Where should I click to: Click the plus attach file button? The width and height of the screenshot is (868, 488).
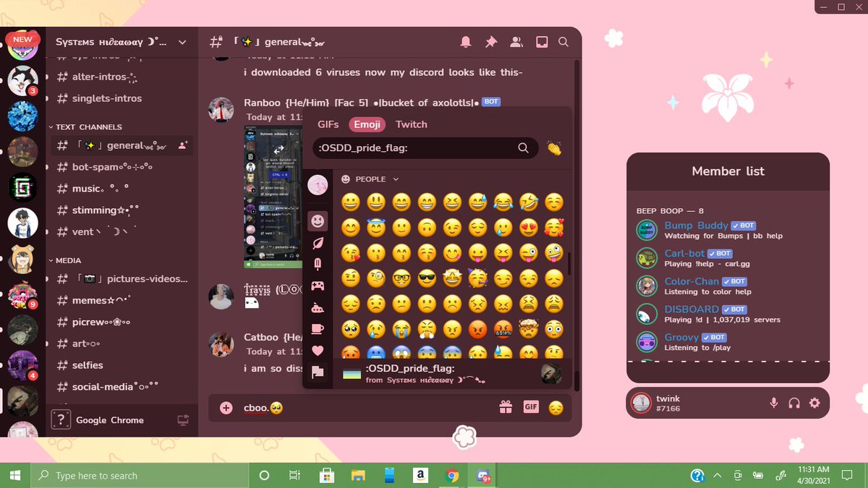click(x=226, y=408)
